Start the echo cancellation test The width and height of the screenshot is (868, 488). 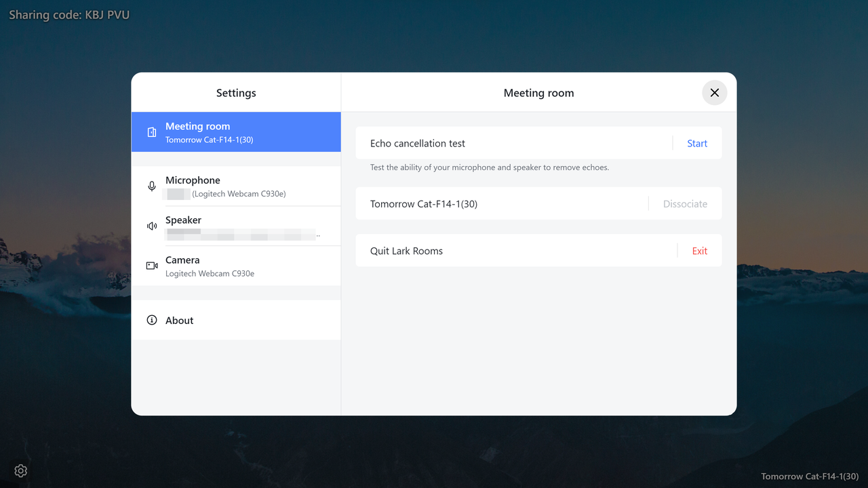[x=696, y=144]
